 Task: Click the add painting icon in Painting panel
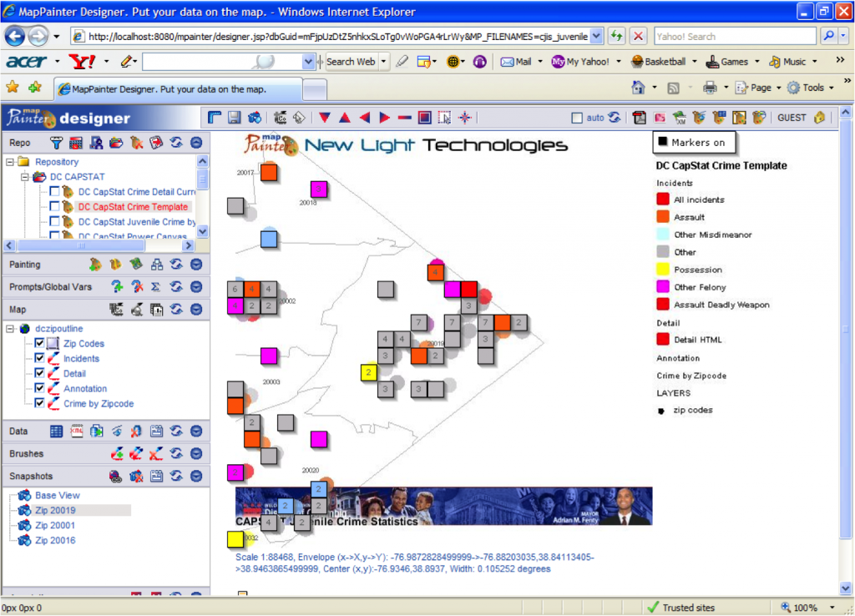96,265
